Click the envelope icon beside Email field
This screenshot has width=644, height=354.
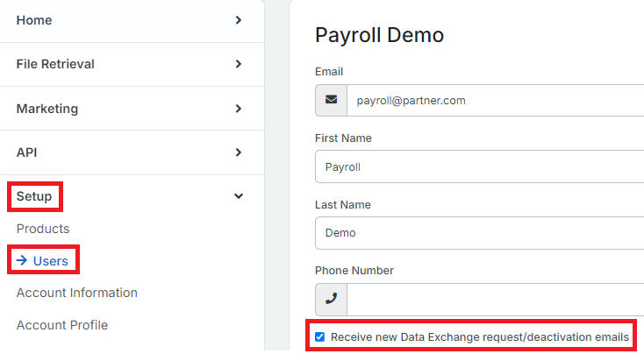[x=331, y=100]
